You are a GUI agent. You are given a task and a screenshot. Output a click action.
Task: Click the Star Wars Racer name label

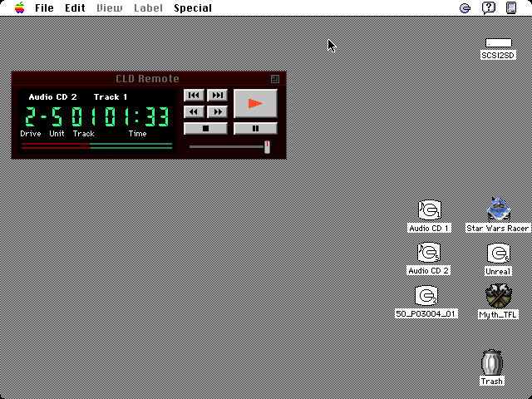coord(498,229)
